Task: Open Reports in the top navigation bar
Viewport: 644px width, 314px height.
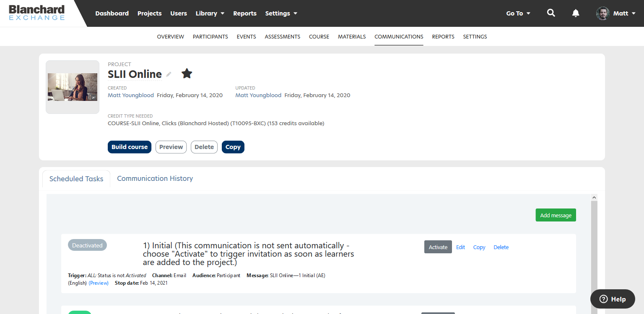Action: (x=245, y=13)
